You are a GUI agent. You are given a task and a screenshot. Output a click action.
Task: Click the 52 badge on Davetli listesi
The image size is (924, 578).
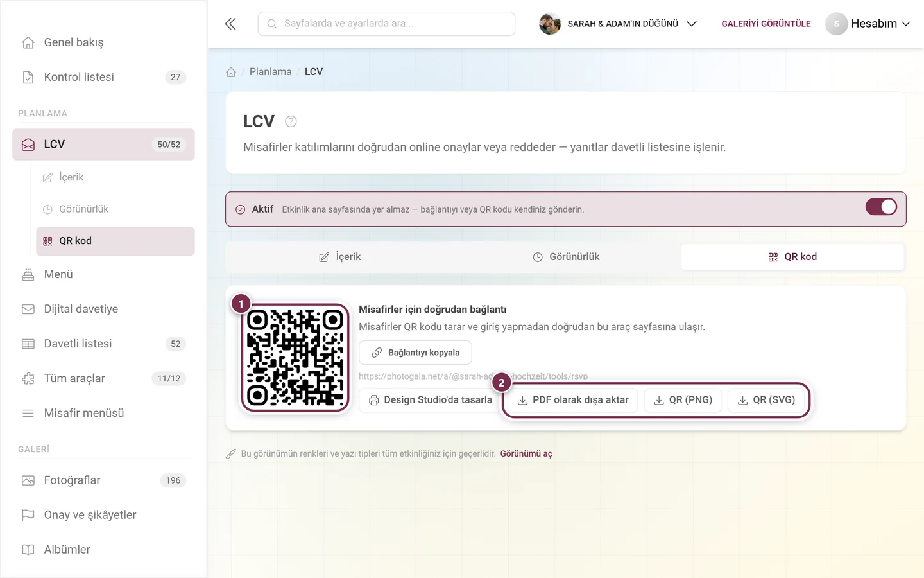175,344
